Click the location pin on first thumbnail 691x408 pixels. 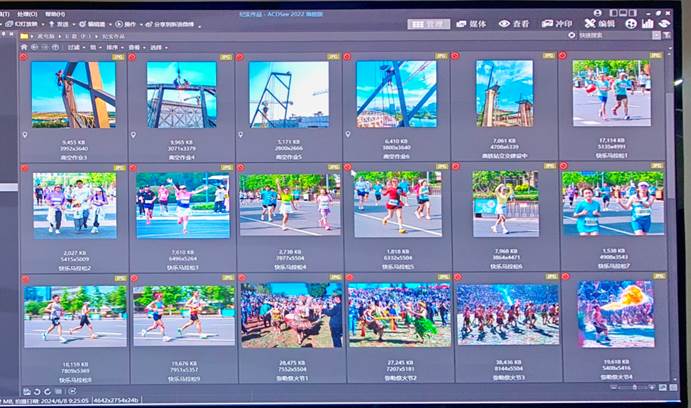tap(25, 133)
